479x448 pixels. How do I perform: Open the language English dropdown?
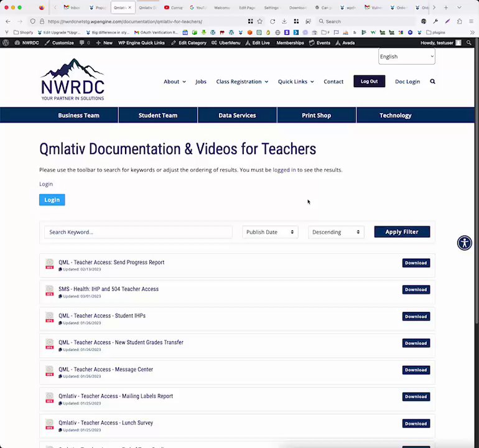(407, 57)
